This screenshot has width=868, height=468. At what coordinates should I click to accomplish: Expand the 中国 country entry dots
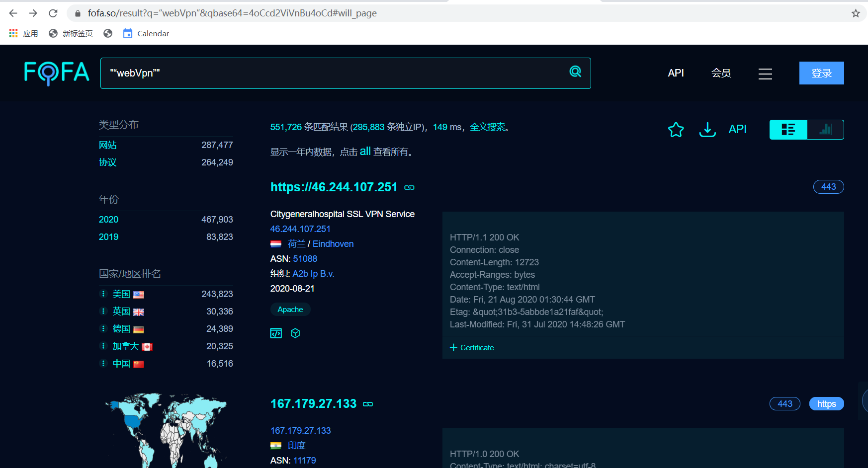(103, 363)
